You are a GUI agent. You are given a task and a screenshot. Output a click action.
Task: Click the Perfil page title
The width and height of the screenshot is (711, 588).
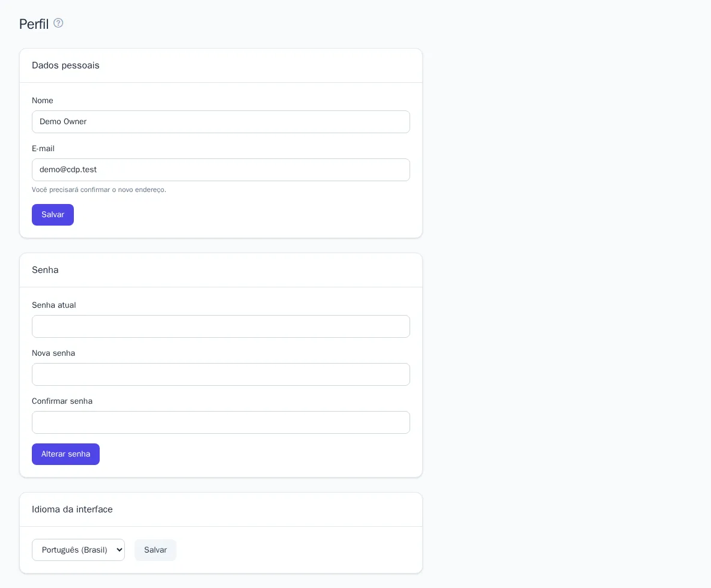point(34,24)
